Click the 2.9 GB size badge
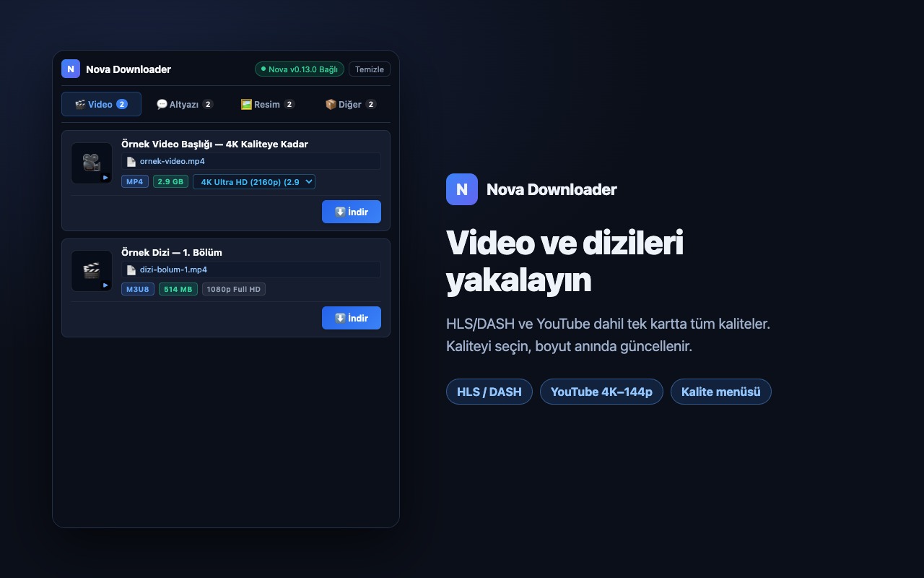The image size is (924, 578). tap(170, 181)
